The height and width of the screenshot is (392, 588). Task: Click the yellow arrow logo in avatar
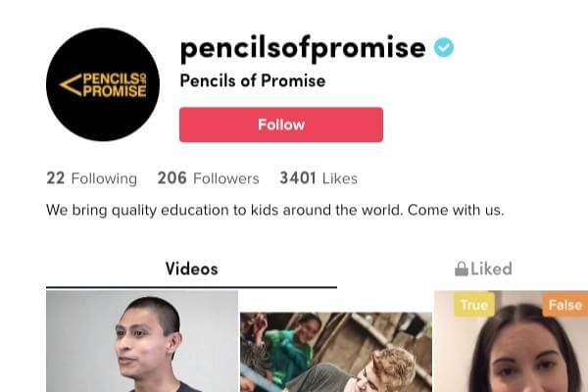[71, 85]
